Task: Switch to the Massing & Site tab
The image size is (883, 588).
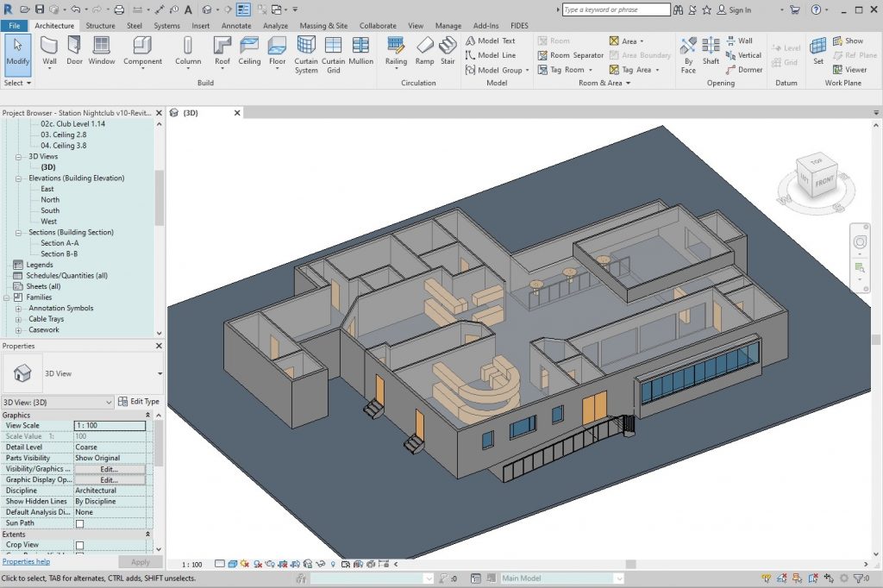Action: point(324,26)
